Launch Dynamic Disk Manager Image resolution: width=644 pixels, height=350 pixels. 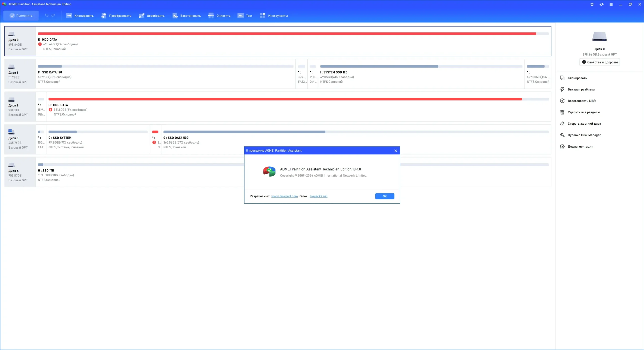[x=584, y=135]
